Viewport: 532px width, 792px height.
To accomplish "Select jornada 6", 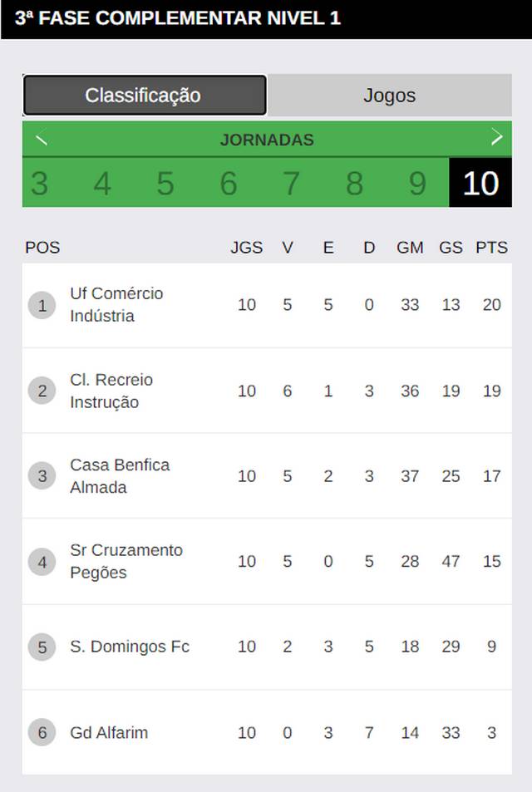I will pyautogui.click(x=229, y=183).
